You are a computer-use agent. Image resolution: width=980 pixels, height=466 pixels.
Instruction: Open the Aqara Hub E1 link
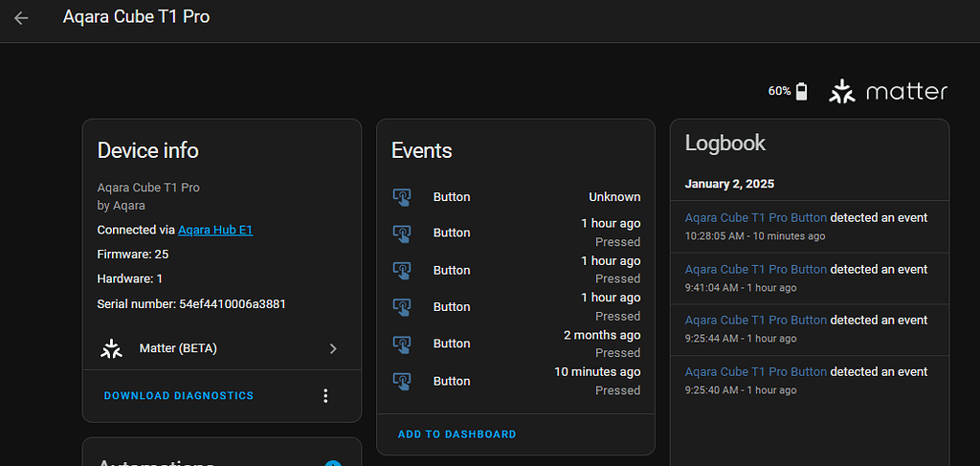point(215,230)
